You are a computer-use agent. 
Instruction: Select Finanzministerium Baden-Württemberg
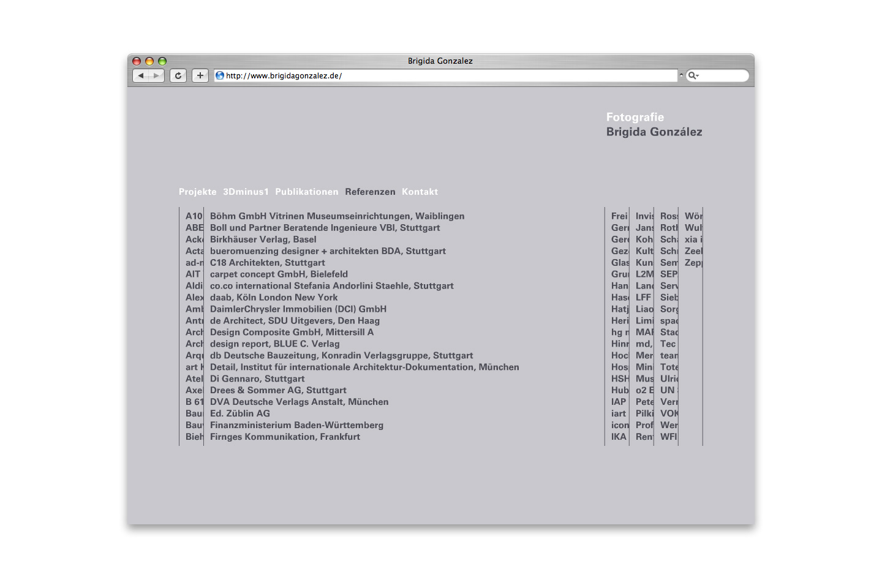297,426
